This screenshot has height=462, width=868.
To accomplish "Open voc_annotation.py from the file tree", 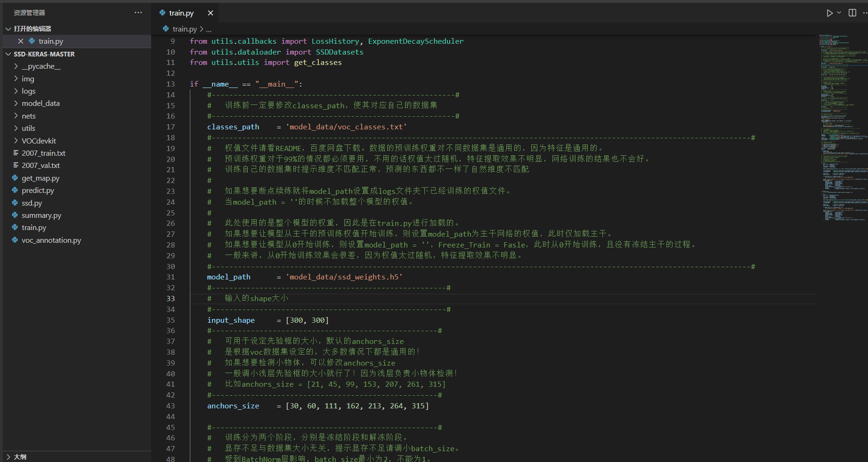I will tap(51, 240).
